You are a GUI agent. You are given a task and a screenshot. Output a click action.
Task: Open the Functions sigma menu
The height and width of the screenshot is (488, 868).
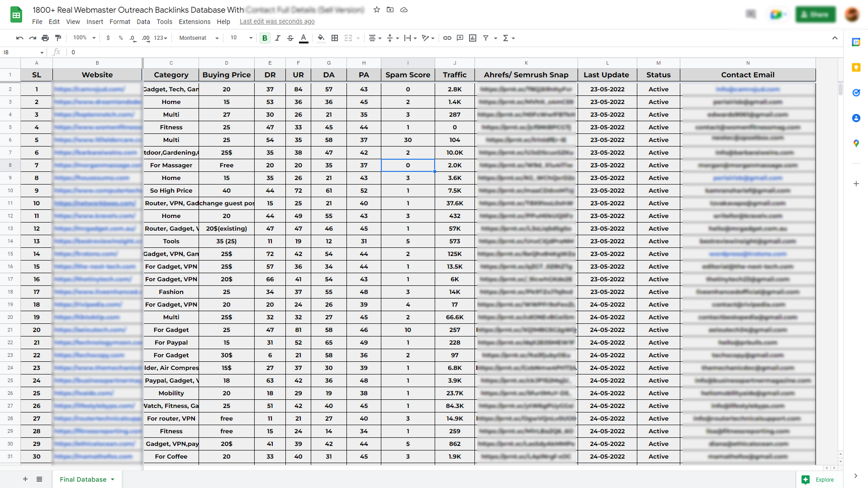(x=509, y=38)
